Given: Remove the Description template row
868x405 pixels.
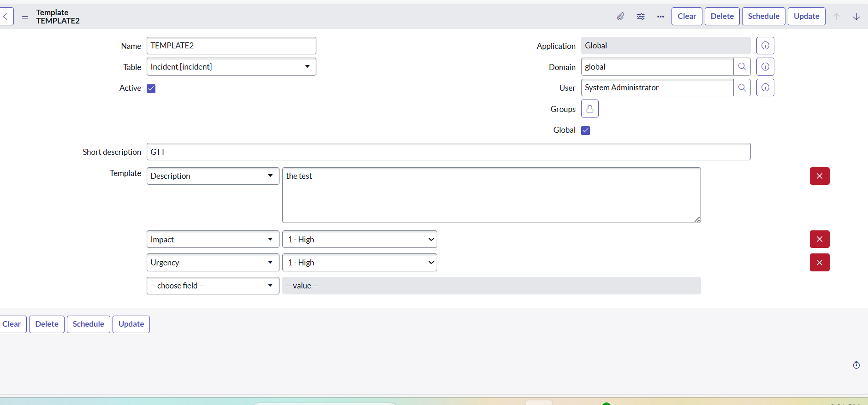Looking at the screenshot, I should (x=820, y=176).
